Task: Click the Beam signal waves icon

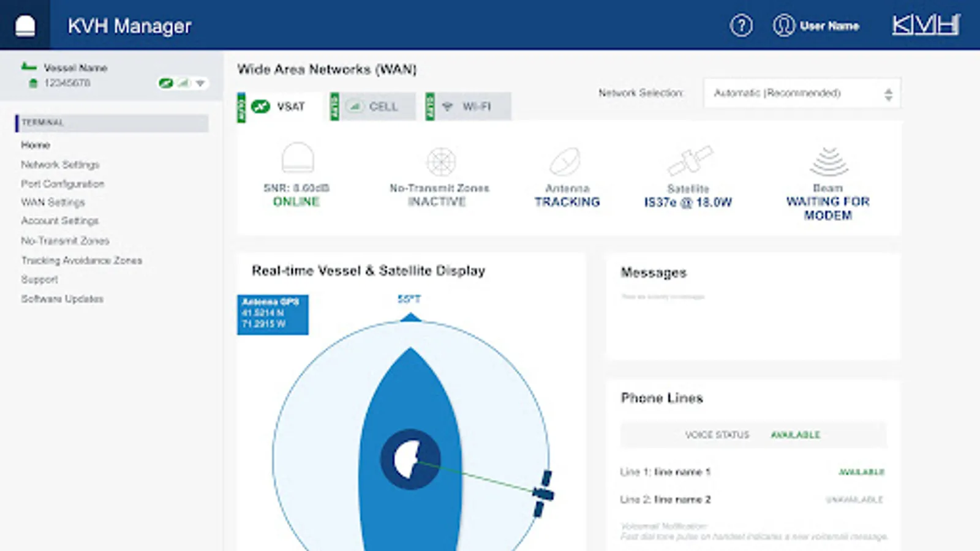Action: (829, 161)
